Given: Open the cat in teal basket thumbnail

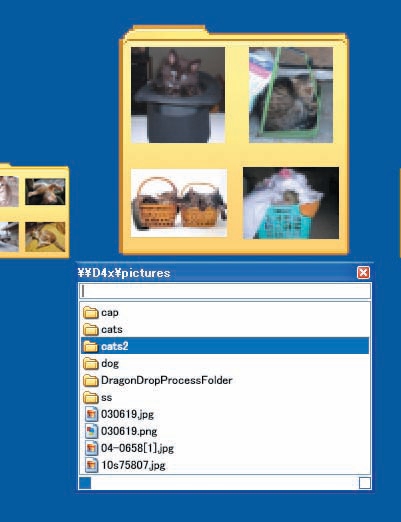Looking at the screenshot, I should [291, 203].
